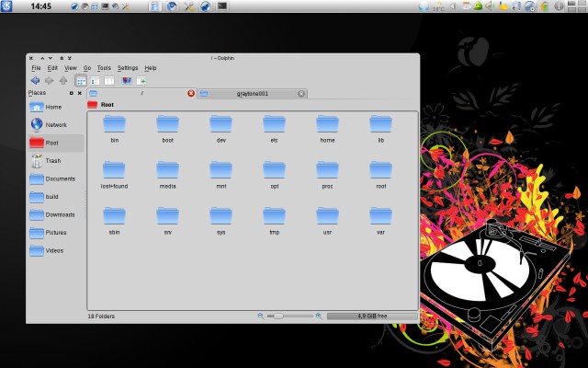Select the sbin folder

(x=114, y=221)
